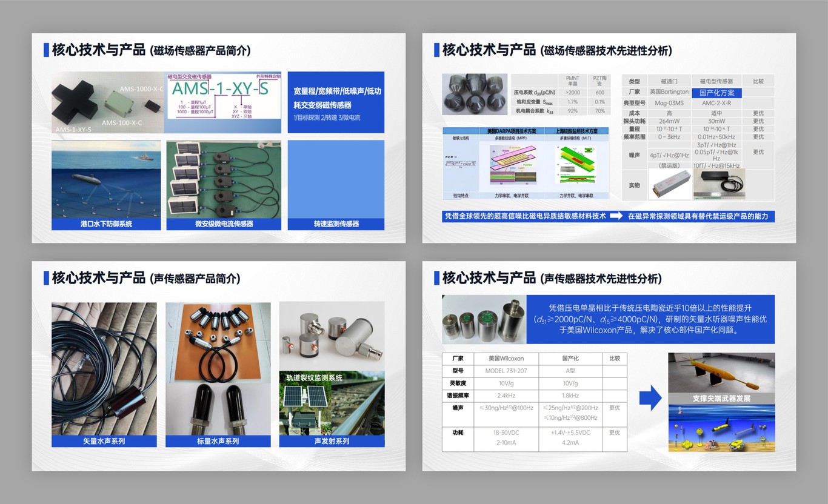This screenshot has height=504, width=828.
Task: Click banner text 在磁异常探测领域具有替代禁运级产品的能力
Action: [697, 216]
